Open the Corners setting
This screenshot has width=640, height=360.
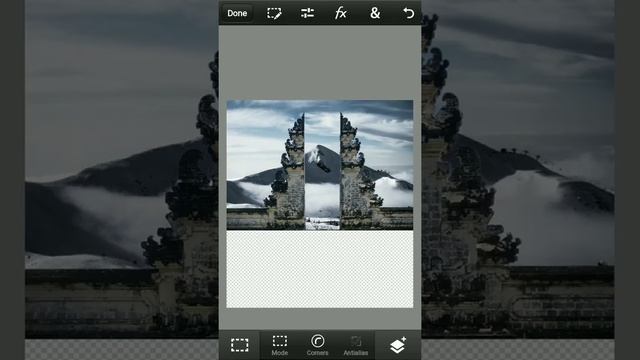(317, 345)
